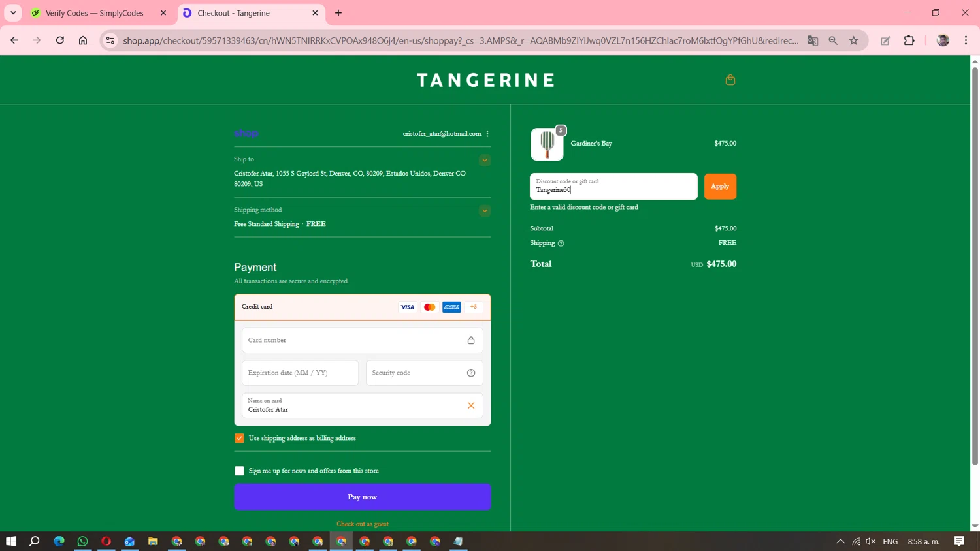Open the tab search dropdown arrow
The width and height of the screenshot is (980, 551).
(x=13, y=13)
